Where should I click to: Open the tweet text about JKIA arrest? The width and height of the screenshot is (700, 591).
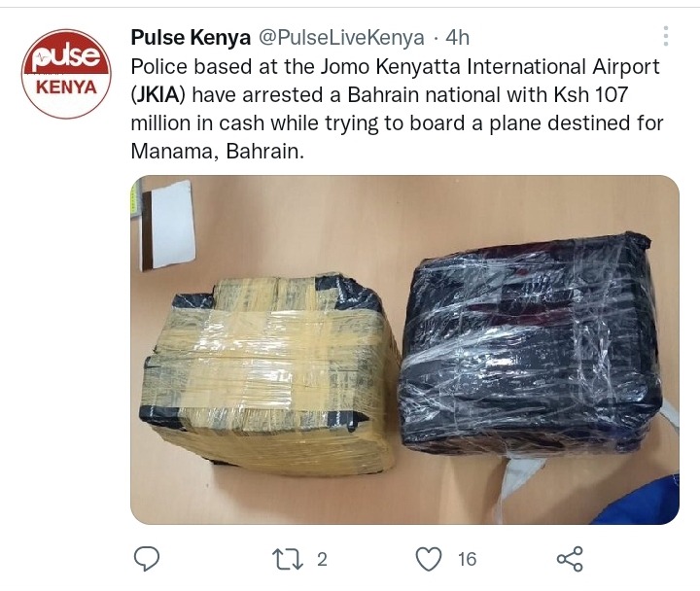(x=397, y=109)
